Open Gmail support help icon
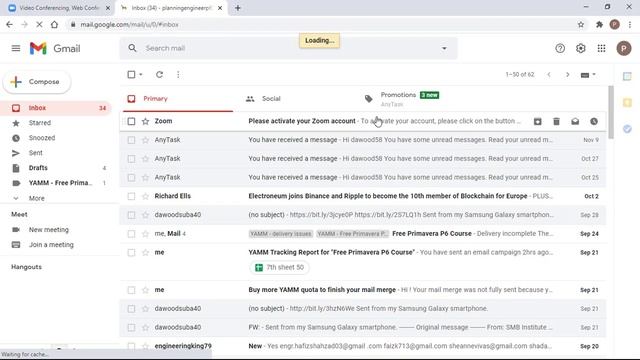The image size is (640, 360). pyautogui.click(x=560, y=49)
